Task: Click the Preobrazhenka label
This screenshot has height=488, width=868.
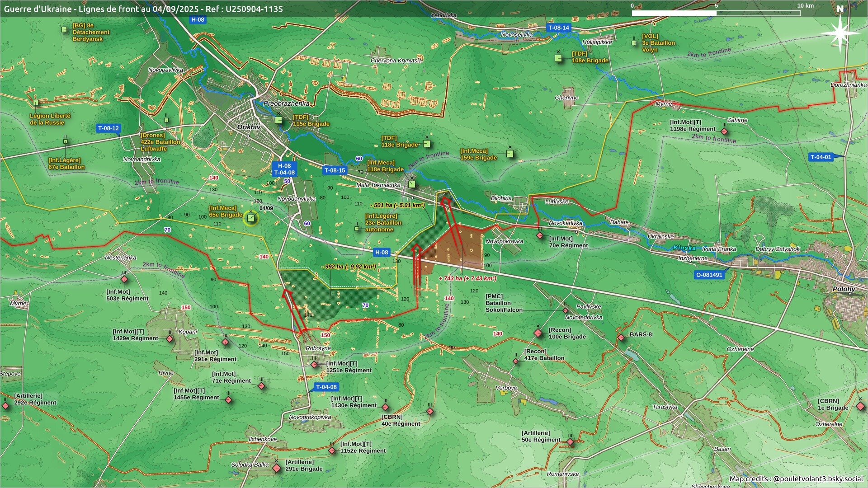Action: pos(286,103)
